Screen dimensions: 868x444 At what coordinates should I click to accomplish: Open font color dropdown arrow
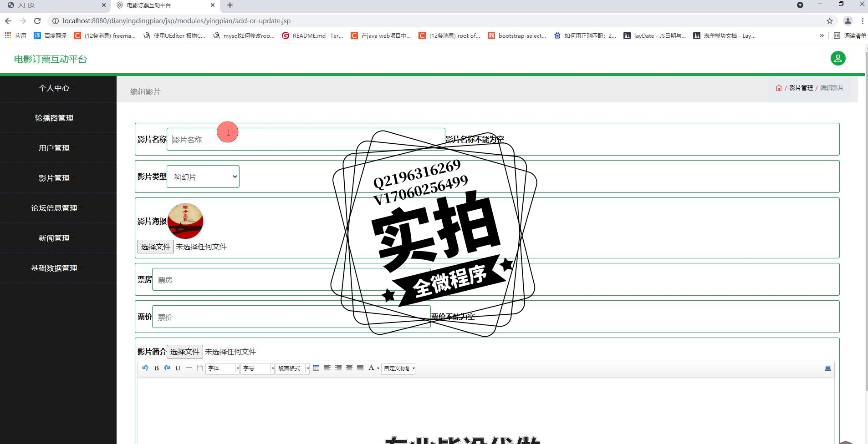(x=378, y=368)
